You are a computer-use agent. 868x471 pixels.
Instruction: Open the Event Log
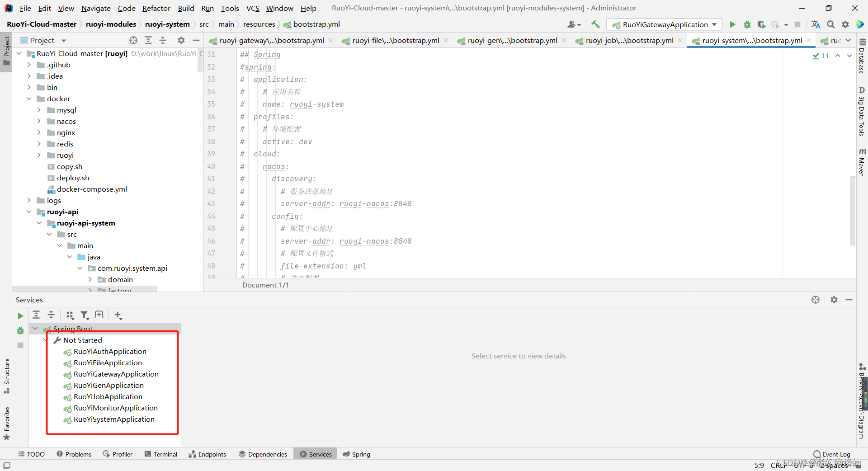pyautogui.click(x=832, y=454)
